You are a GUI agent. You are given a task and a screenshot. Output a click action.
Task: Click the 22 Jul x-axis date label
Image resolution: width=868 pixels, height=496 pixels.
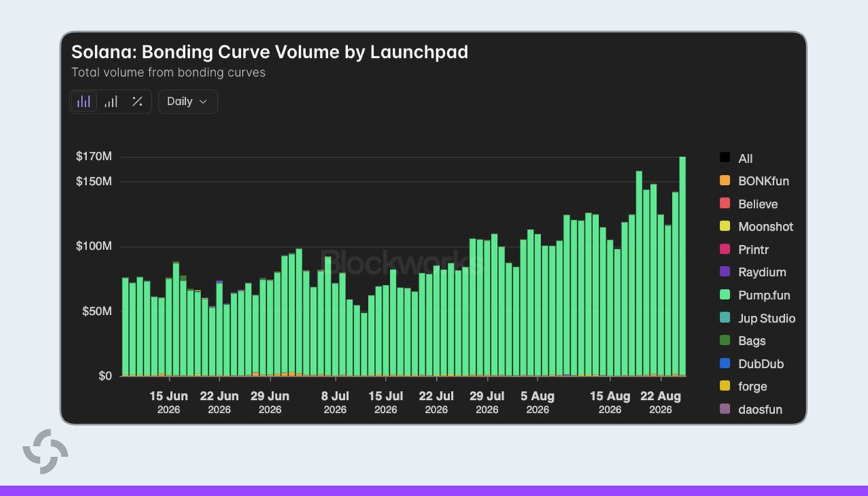436,396
